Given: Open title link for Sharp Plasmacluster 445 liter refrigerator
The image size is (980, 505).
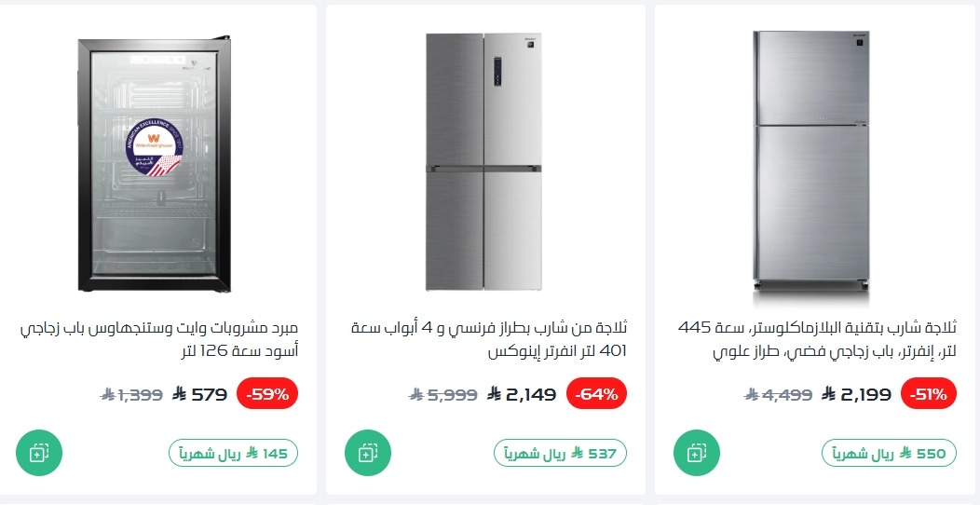Looking at the screenshot, I should click(x=816, y=340).
